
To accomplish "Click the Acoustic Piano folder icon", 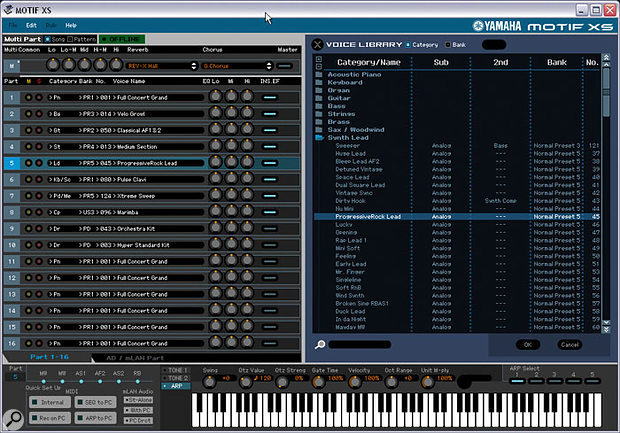I will (x=319, y=74).
